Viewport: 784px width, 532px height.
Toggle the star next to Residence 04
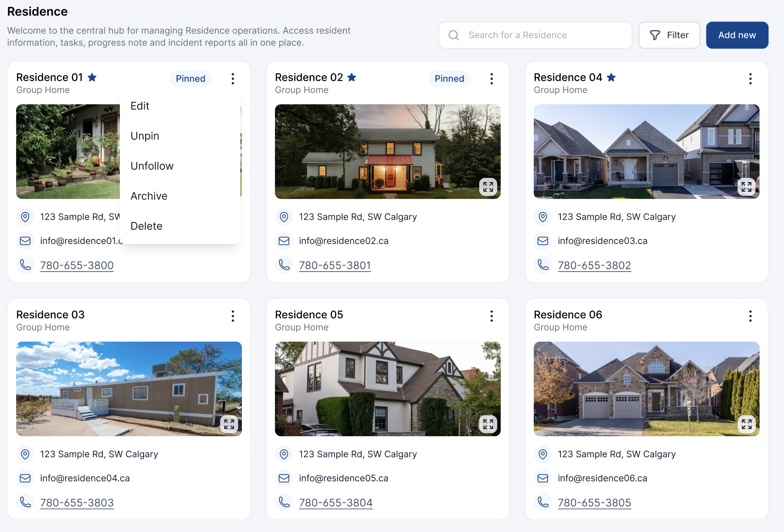(611, 78)
